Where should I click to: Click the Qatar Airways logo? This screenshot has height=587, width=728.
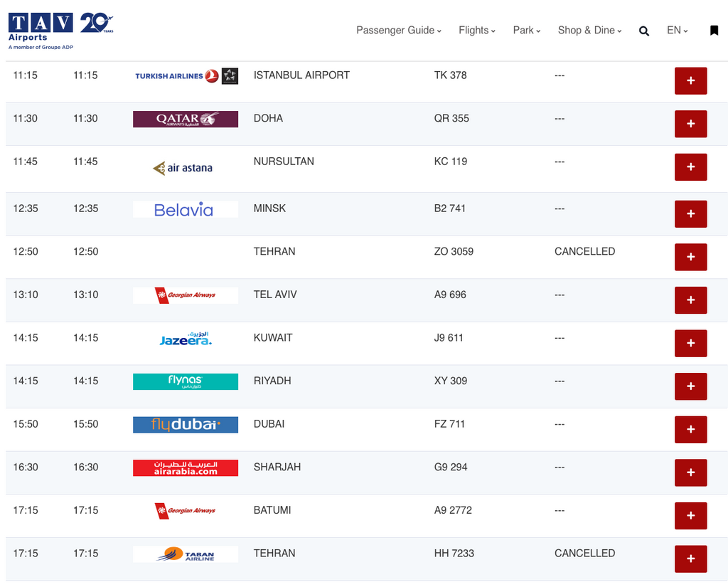coord(186,119)
